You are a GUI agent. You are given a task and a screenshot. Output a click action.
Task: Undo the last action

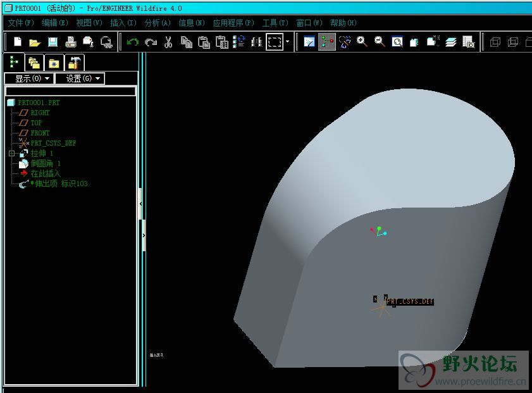coord(133,42)
